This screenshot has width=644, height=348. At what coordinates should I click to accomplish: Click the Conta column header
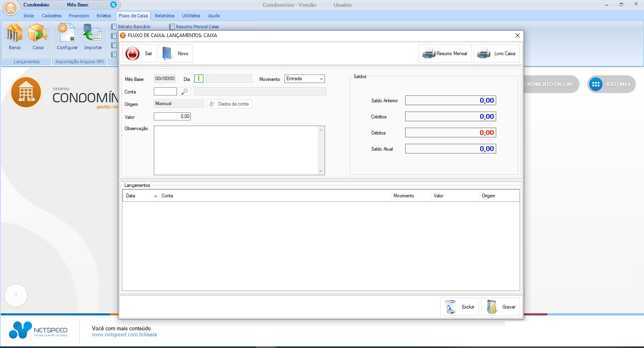click(x=274, y=196)
